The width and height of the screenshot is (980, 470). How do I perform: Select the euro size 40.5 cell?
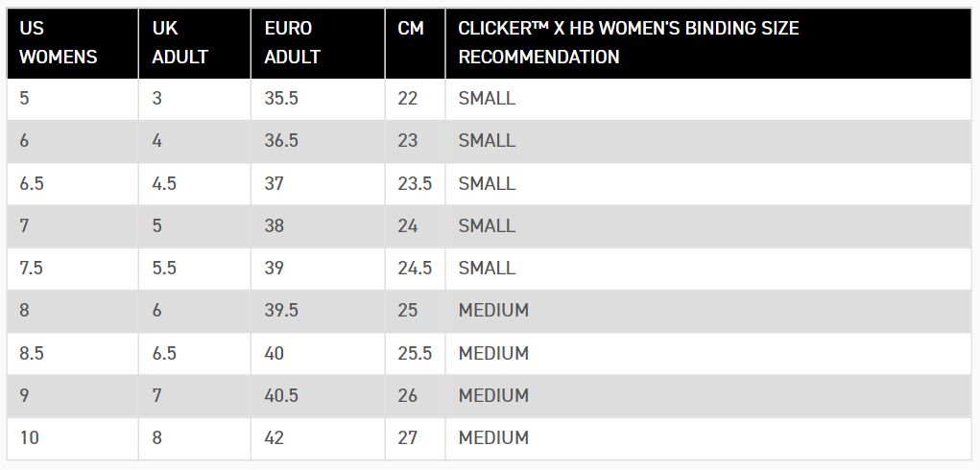click(x=281, y=395)
